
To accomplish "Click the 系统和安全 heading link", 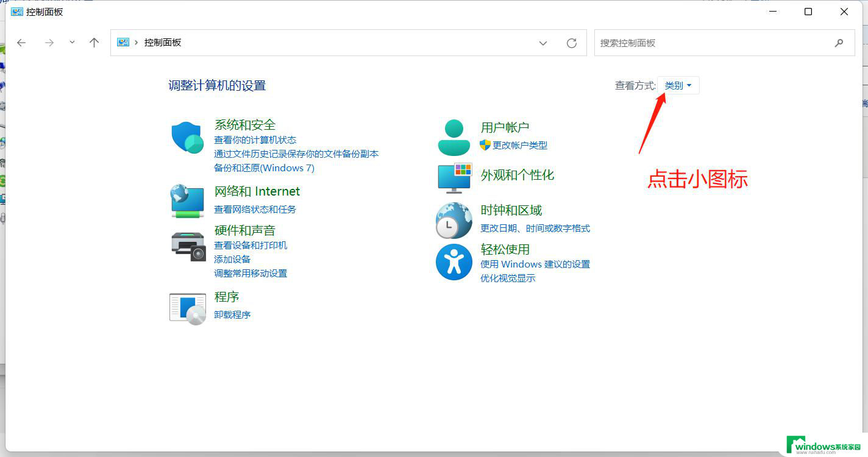I will coord(245,125).
